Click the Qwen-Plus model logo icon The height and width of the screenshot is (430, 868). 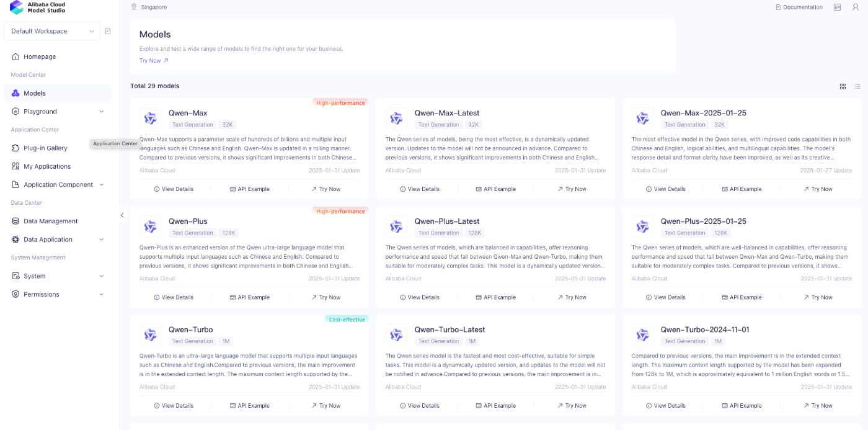click(150, 226)
